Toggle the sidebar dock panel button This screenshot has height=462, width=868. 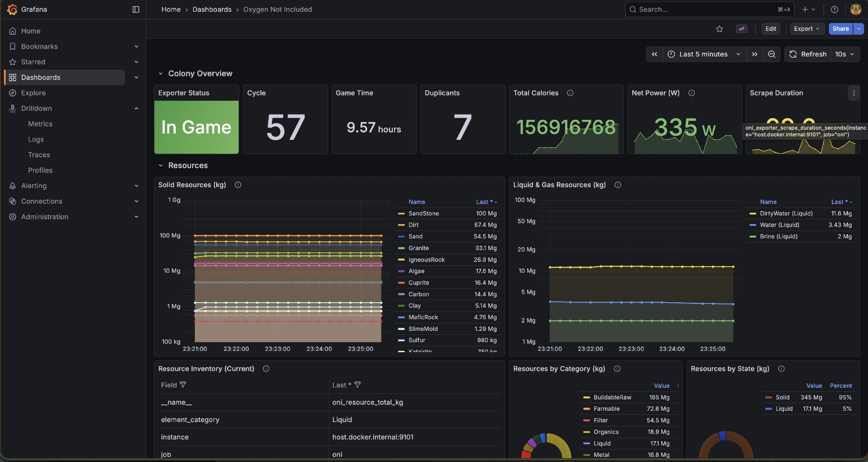[136, 10]
